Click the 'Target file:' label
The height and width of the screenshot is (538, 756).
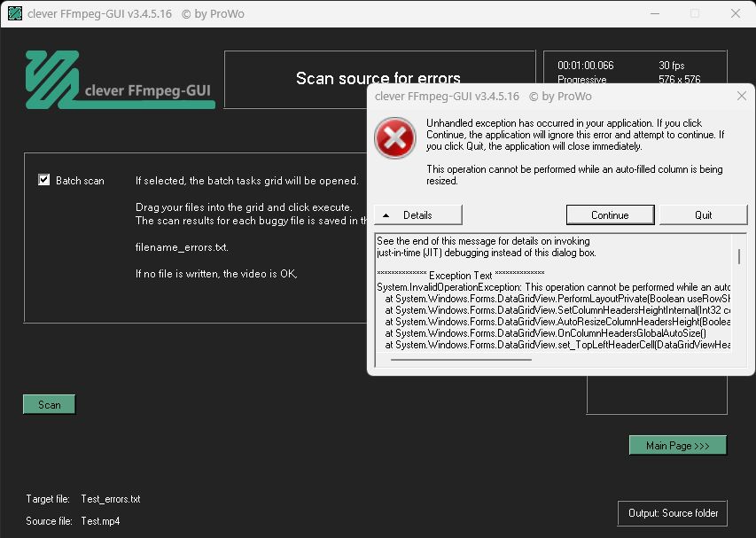(x=48, y=499)
